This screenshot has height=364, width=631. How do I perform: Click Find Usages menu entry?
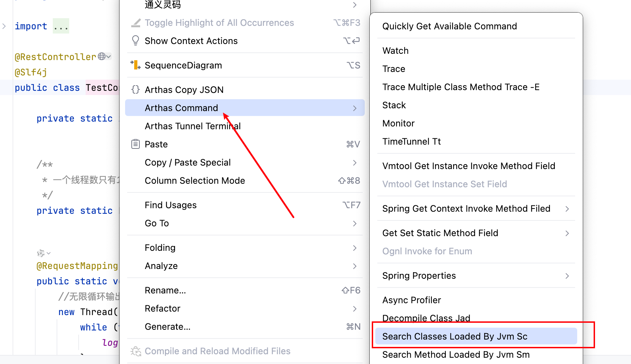(x=171, y=205)
